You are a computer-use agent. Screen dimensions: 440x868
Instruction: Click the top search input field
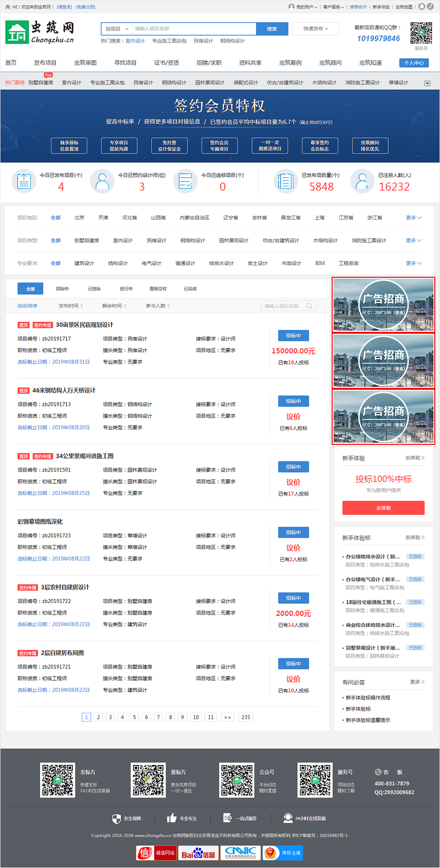coord(194,29)
